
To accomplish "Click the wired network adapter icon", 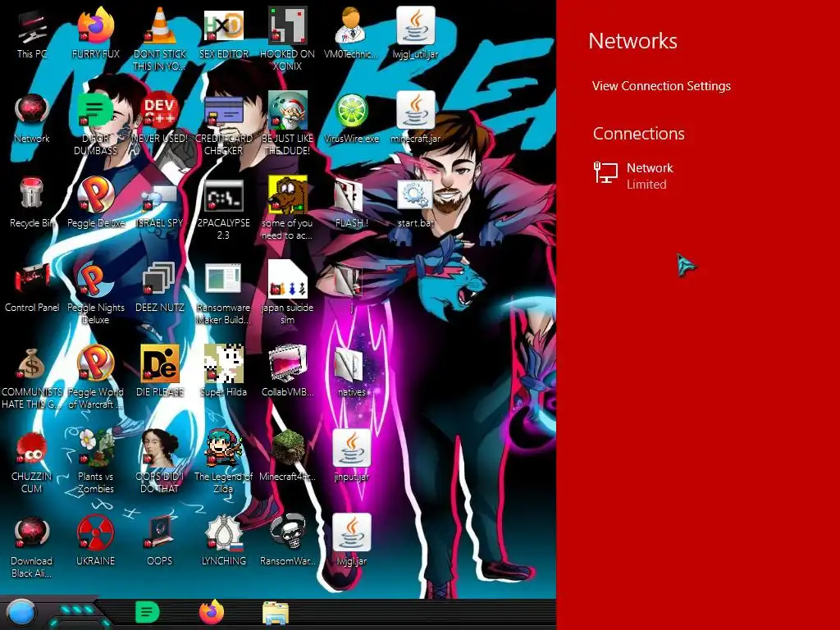I will [x=606, y=172].
